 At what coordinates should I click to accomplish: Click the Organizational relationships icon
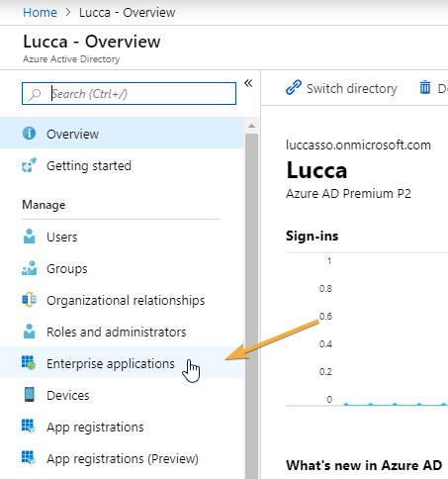[29, 300]
